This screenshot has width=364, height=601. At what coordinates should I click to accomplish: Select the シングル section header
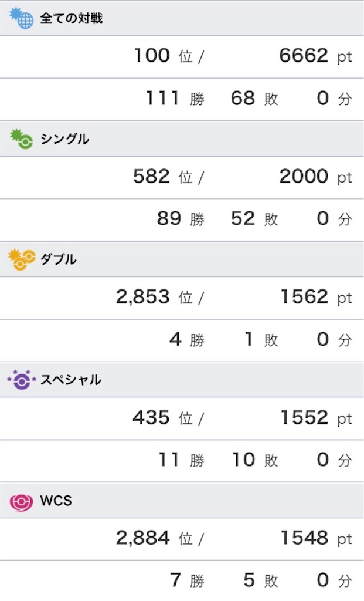pos(182,139)
